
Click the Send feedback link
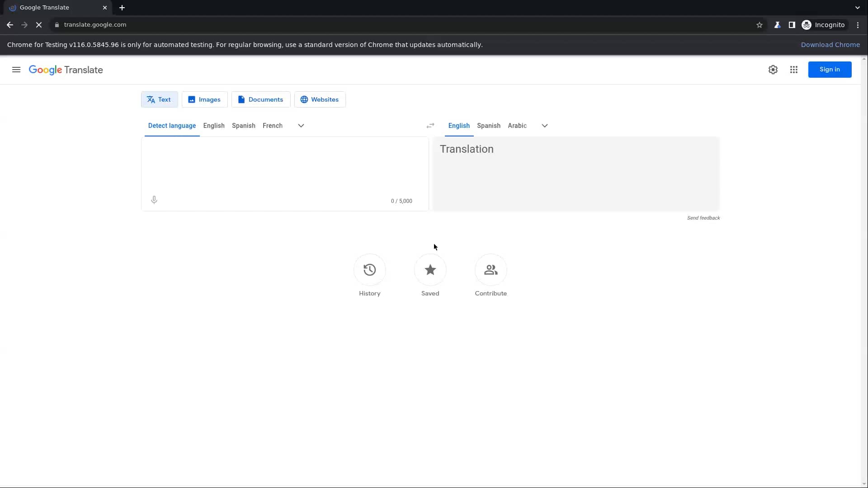point(703,218)
